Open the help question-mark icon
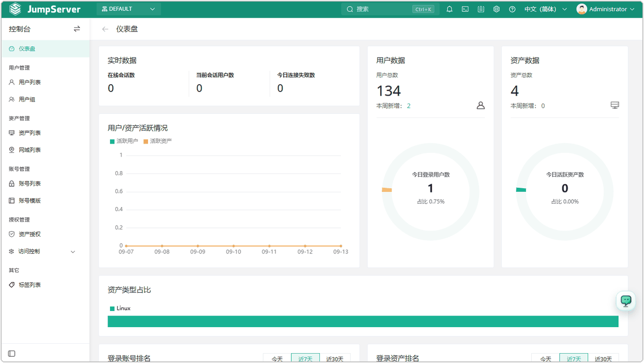Image resolution: width=644 pixels, height=363 pixels. pyautogui.click(x=512, y=9)
